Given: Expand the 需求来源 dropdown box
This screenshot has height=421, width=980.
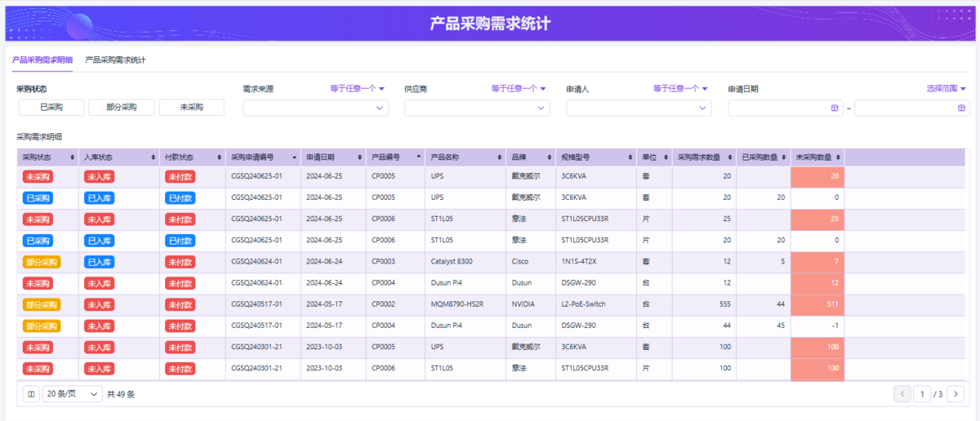Looking at the screenshot, I should (315, 109).
